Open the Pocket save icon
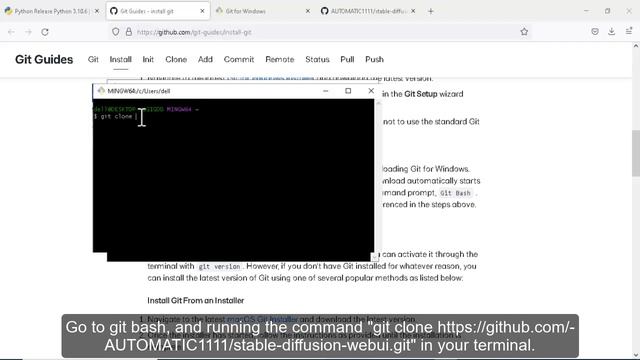The height and width of the screenshot is (360, 640). (595, 31)
